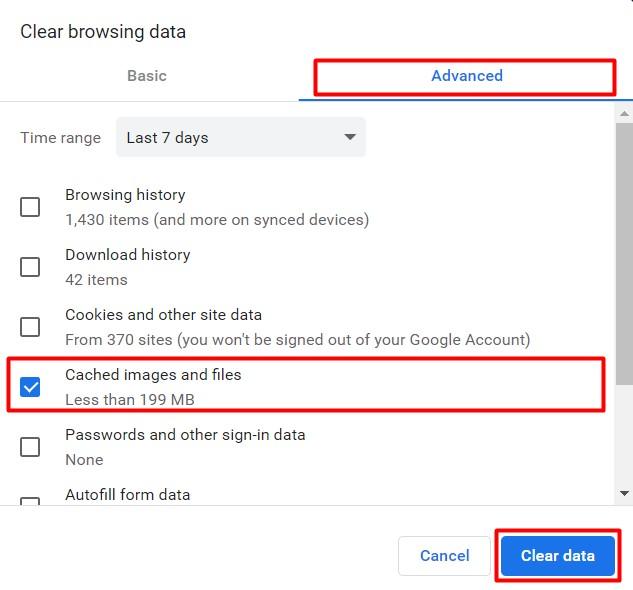The height and width of the screenshot is (590, 633).
Task: Click the Cached images and files label
Action: tap(153, 375)
